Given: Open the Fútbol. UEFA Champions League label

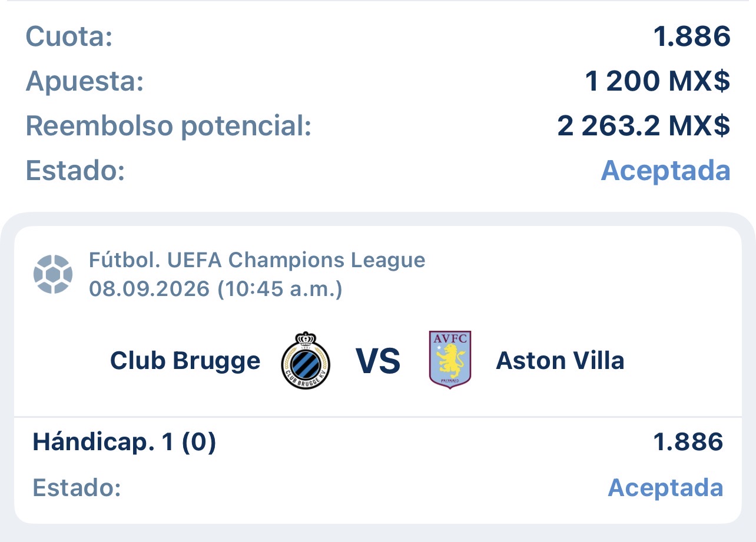Looking at the screenshot, I should pyautogui.click(x=257, y=260).
